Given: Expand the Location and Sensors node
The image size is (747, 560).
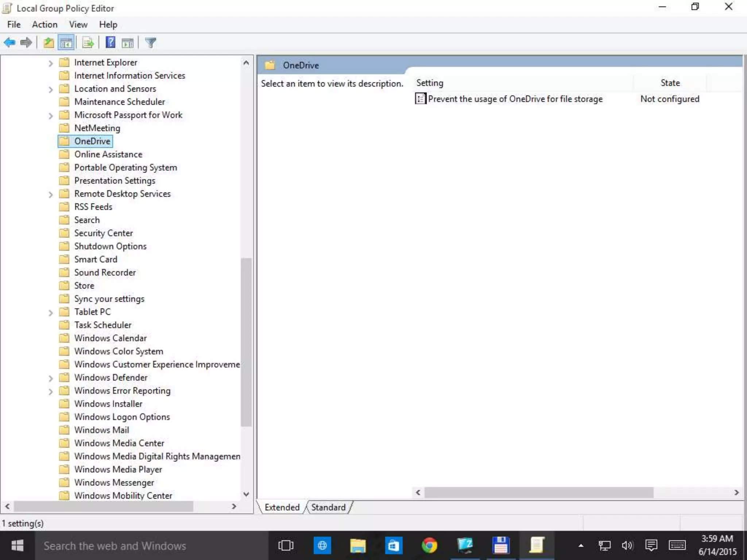Looking at the screenshot, I should tap(51, 89).
